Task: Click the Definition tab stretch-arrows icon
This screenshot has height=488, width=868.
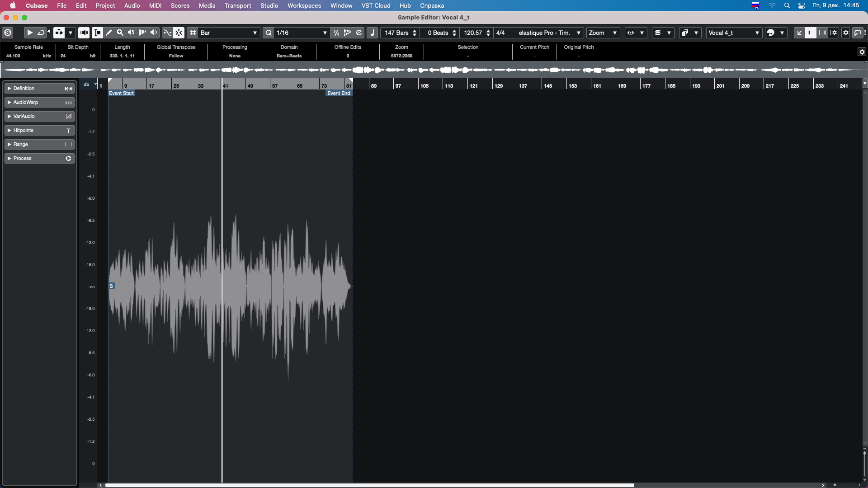Action: pos(69,89)
